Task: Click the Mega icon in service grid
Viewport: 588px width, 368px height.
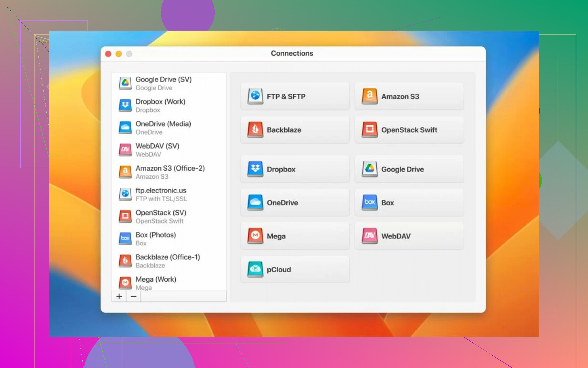Action: click(x=255, y=236)
